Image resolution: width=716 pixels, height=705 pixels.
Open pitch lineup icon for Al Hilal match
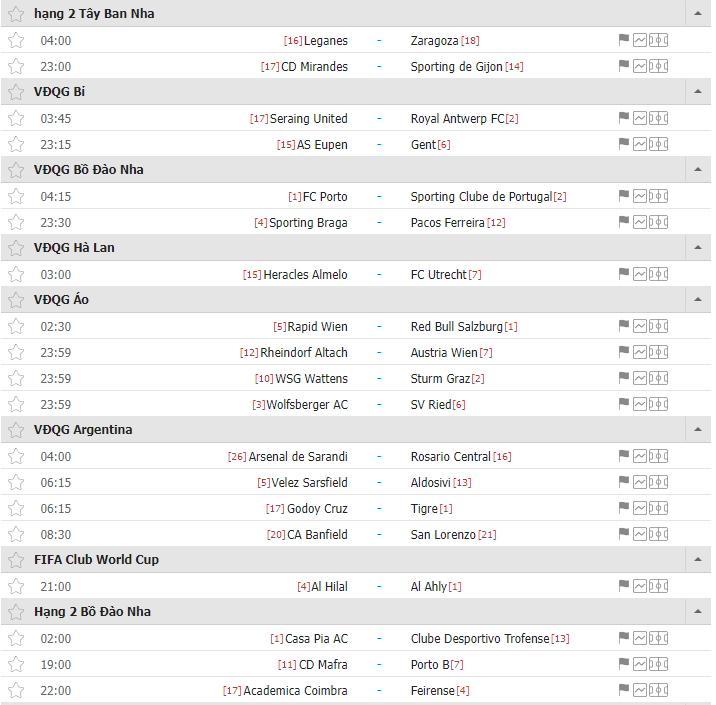[x=658, y=586]
